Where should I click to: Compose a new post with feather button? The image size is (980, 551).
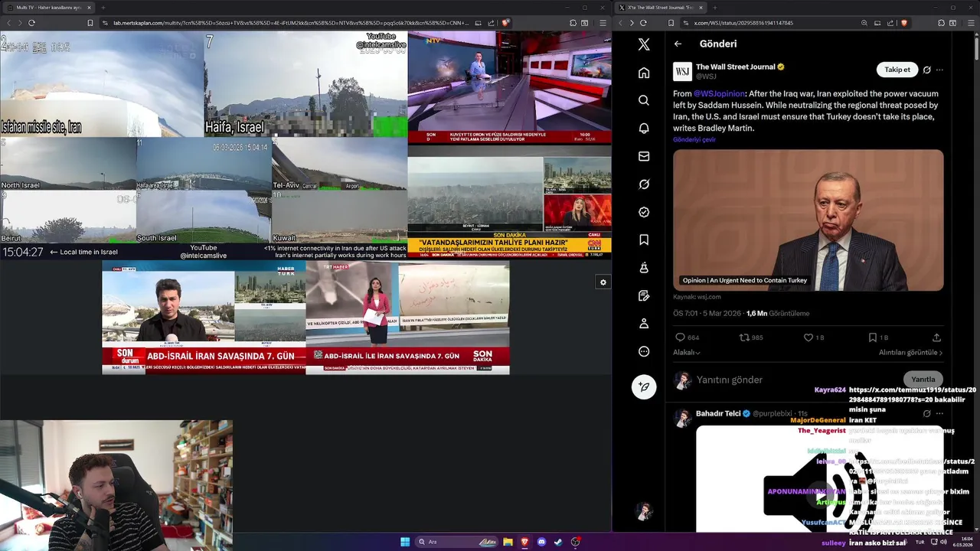tap(644, 386)
